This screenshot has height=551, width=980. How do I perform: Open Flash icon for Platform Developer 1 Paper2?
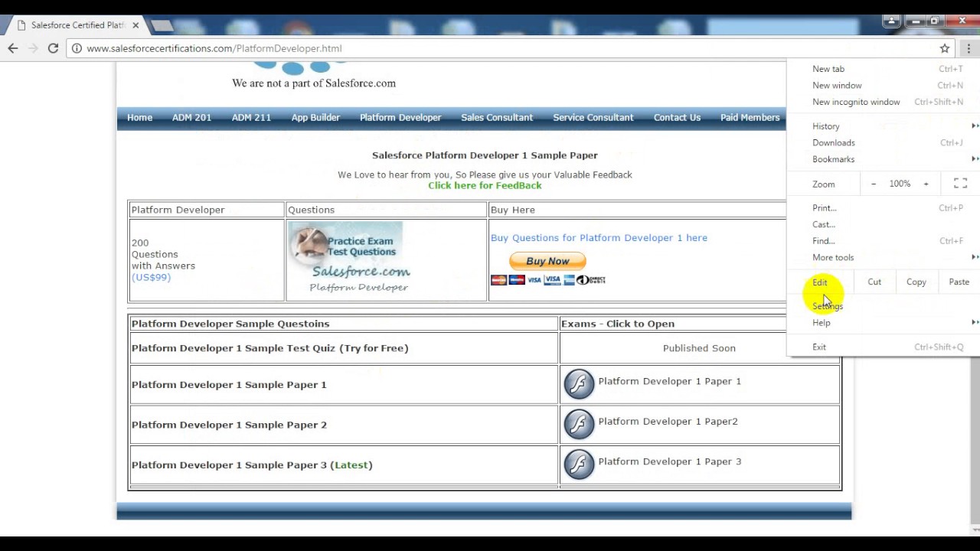point(579,424)
